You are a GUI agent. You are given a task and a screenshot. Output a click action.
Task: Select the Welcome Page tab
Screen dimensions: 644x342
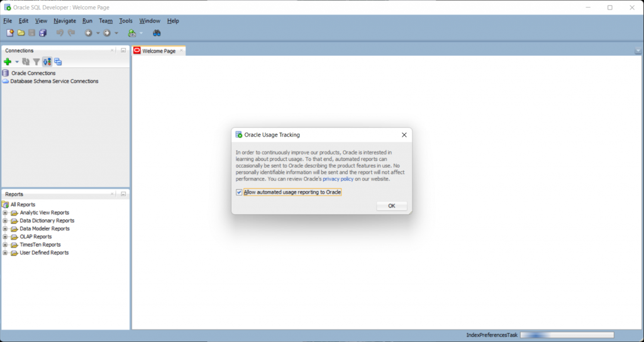(158, 51)
